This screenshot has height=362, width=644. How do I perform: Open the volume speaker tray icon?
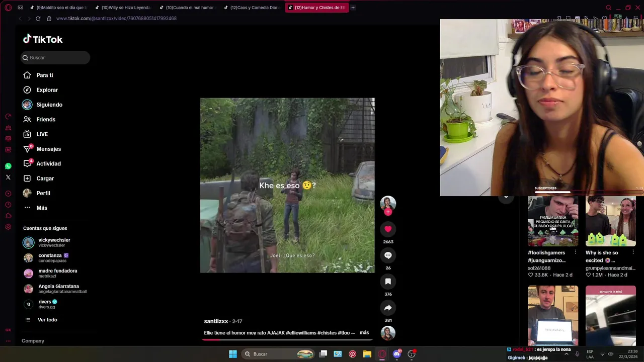610,354
